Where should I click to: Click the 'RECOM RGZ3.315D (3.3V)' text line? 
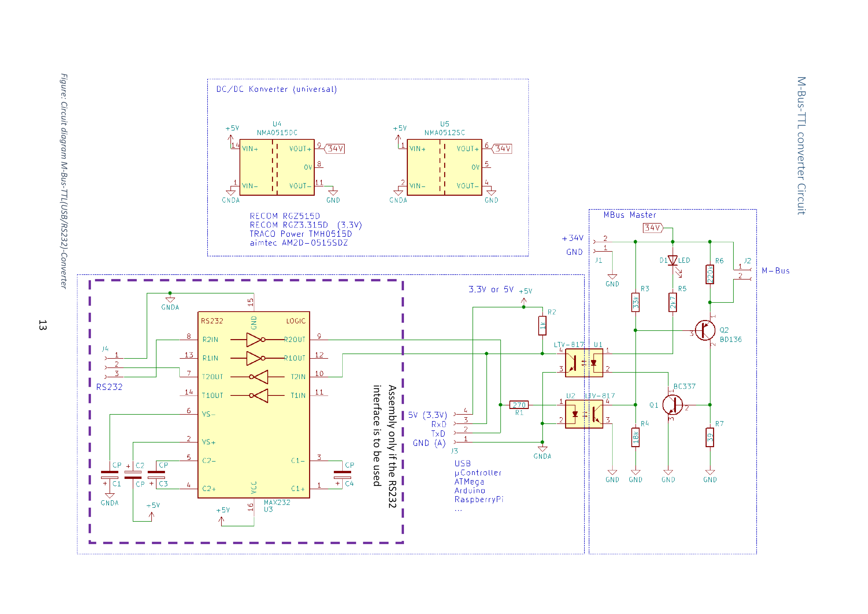[x=306, y=225]
